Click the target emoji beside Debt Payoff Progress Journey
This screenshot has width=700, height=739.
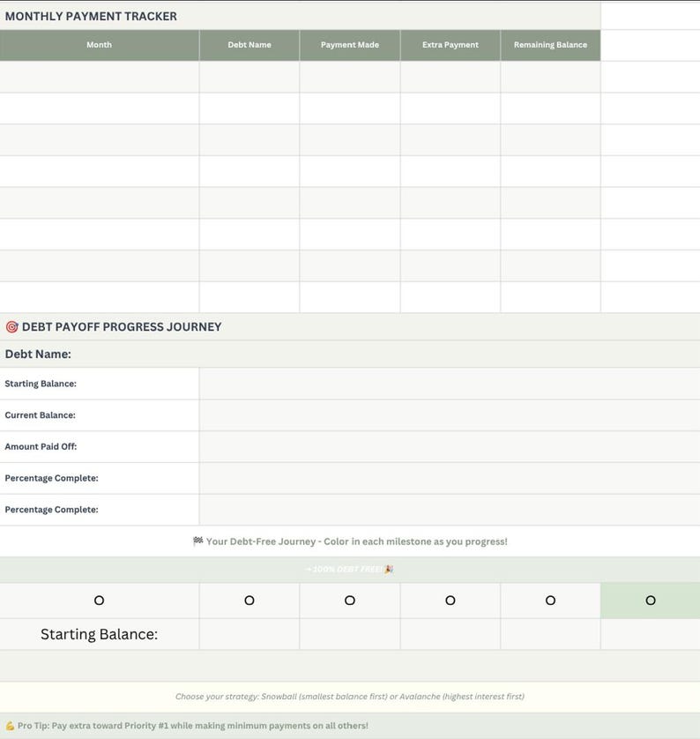tap(11, 326)
